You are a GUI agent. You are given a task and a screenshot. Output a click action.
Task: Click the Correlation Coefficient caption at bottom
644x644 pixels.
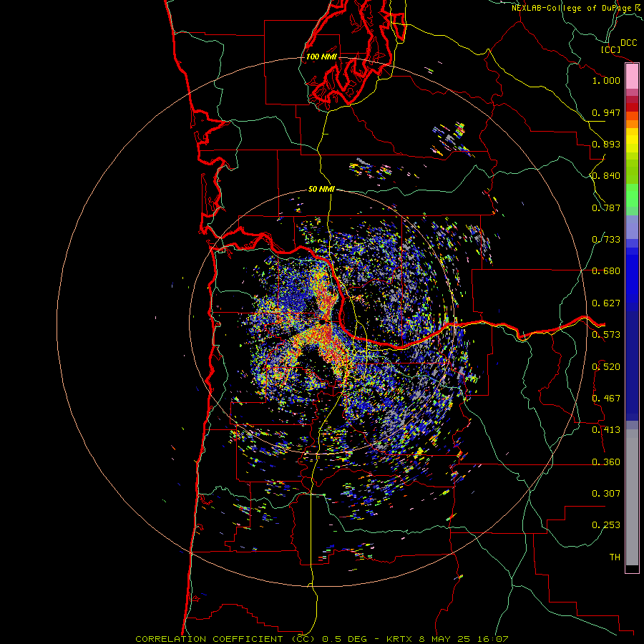tap(321, 639)
